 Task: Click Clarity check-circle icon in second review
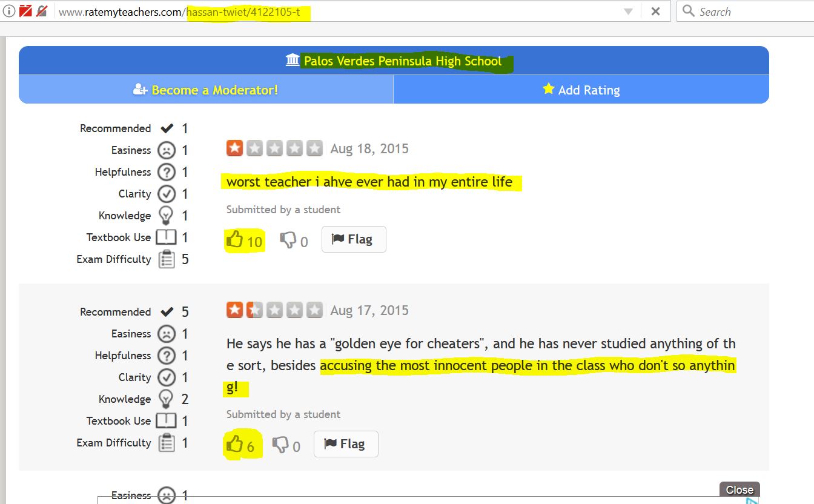click(x=166, y=377)
